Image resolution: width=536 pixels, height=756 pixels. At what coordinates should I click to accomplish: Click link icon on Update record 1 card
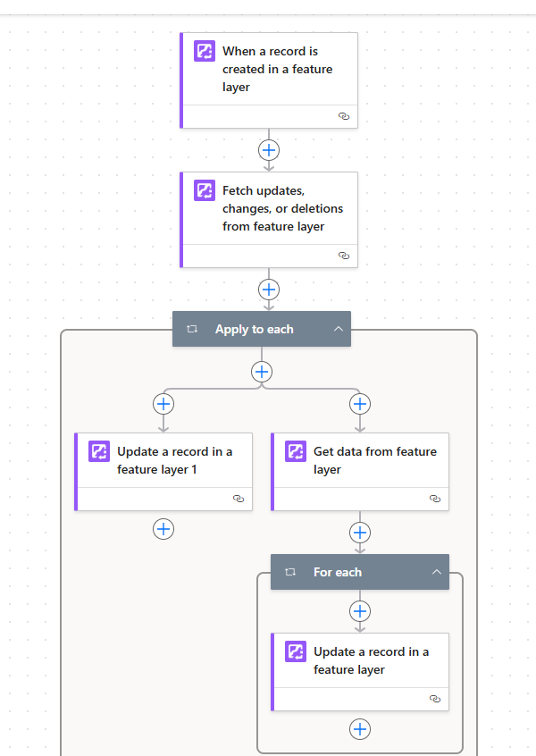point(239,499)
